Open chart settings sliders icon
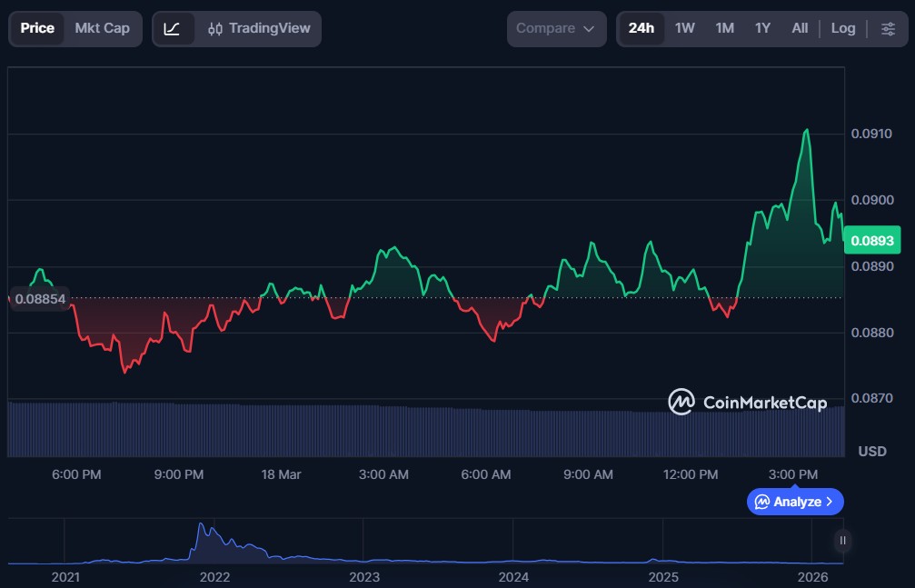Screen dimensions: 915x588 [888, 28]
